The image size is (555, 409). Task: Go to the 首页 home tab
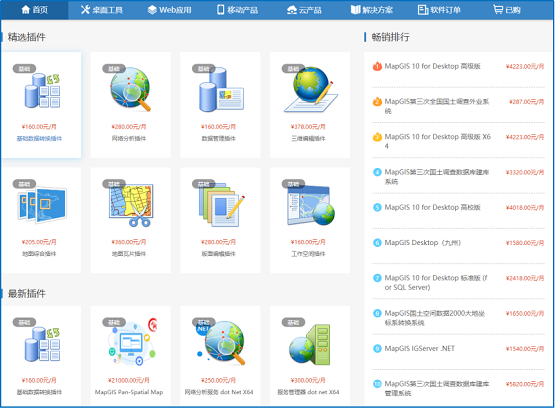pos(34,10)
